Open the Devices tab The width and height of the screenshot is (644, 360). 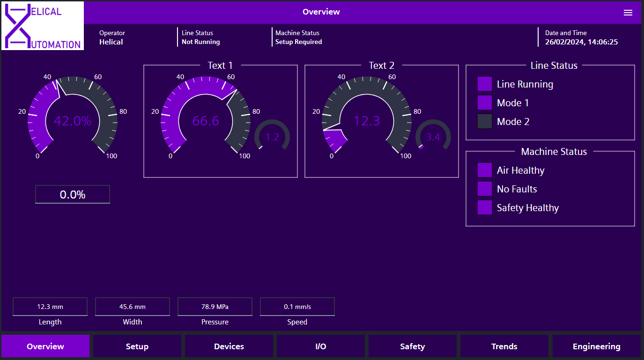(x=229, y=346)
